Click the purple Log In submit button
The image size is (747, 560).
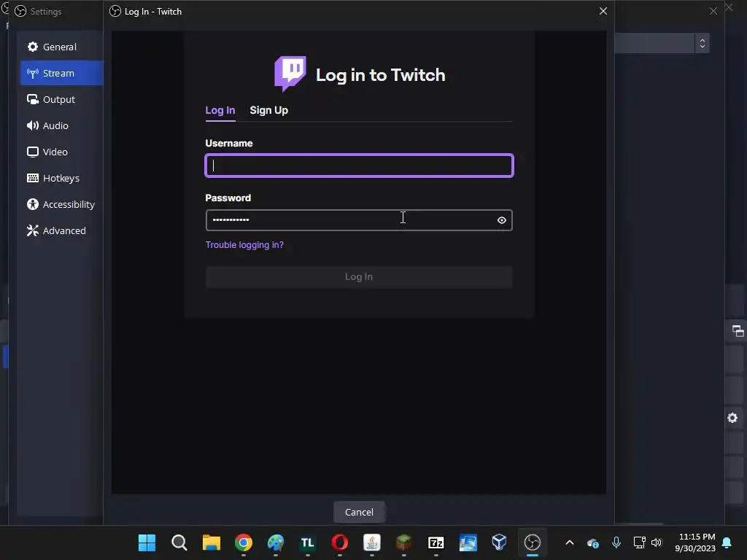(x=359, y=276)
